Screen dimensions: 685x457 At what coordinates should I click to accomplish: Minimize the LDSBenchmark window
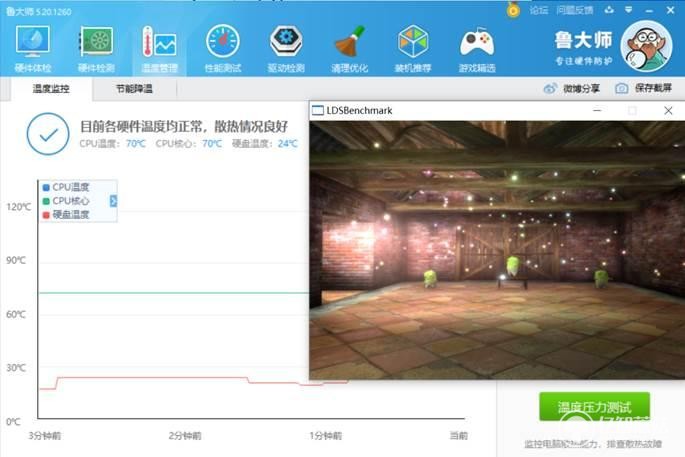click(x=597, y=111)
